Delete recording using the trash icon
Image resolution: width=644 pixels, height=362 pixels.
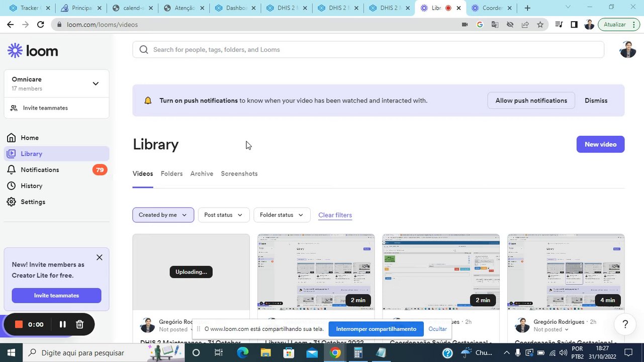(79, 324)
